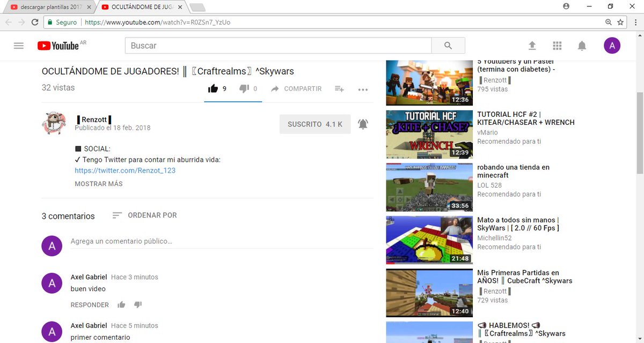
Task: Click the page vertical scrollbar thumb
Action: [x=639, y=133]
